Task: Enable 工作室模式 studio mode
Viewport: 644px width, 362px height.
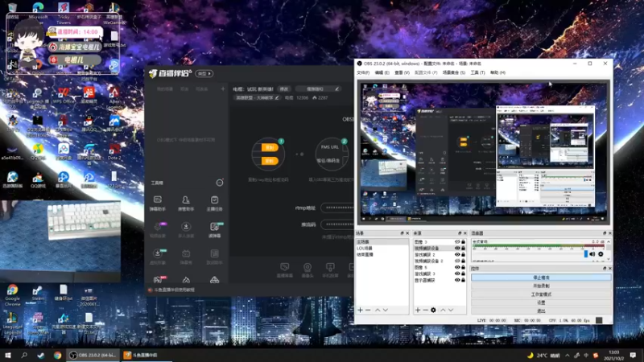Action: point(541,294)
